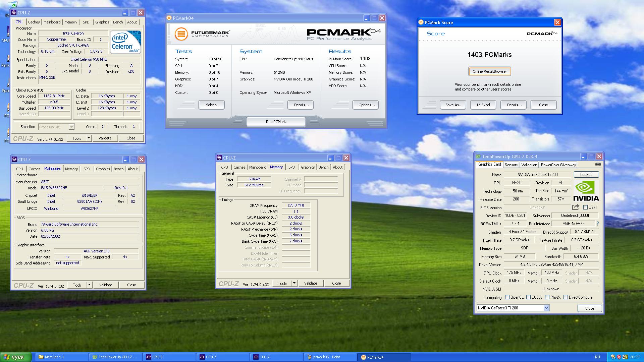Open Processor #1 selection dropdown in CPU-Z
This screenshot has height=362, width=644.
(71, 127)
